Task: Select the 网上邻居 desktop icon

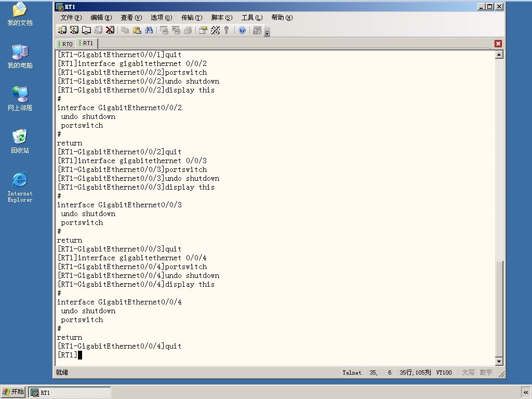Action: [x=20, y=99]
